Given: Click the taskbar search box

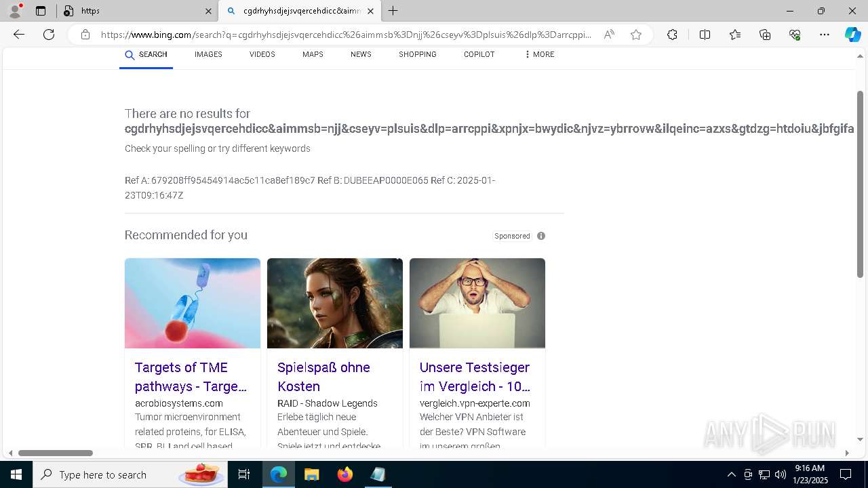Looking at the screenshot, I should pos(130,474).
